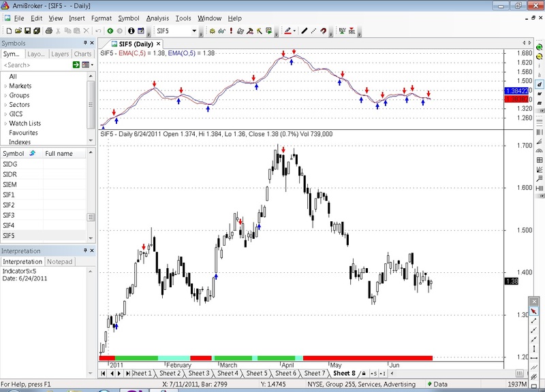The image size is (545, 392).
Task: Switch to weekly interval 'w' button
Action: click(x=539, y=94)
